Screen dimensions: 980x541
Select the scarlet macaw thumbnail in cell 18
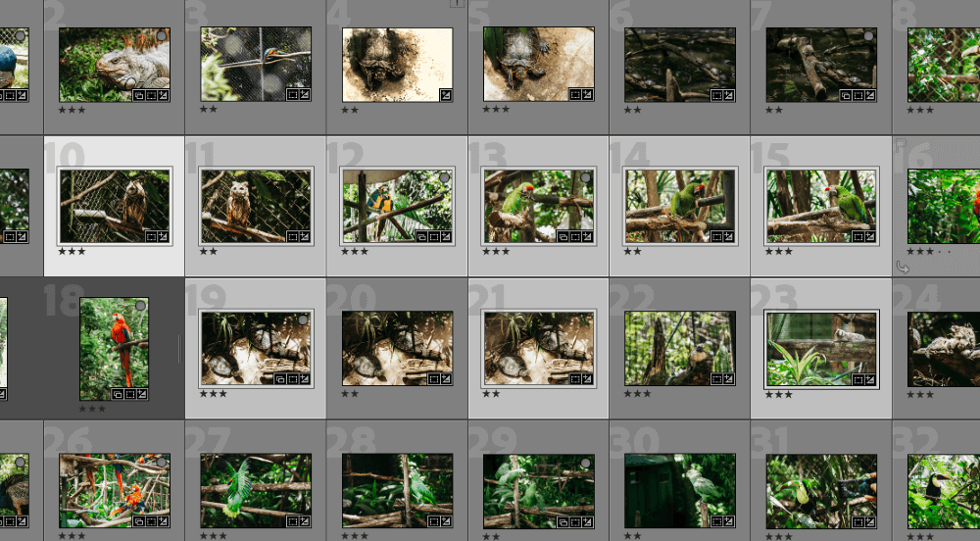[115, 349]
